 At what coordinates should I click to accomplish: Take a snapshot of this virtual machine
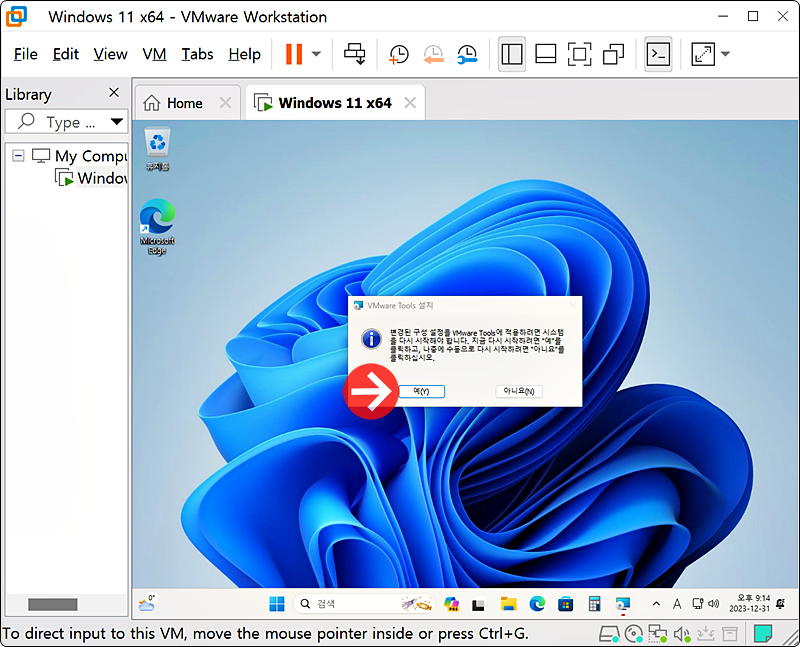coord(399,54)
